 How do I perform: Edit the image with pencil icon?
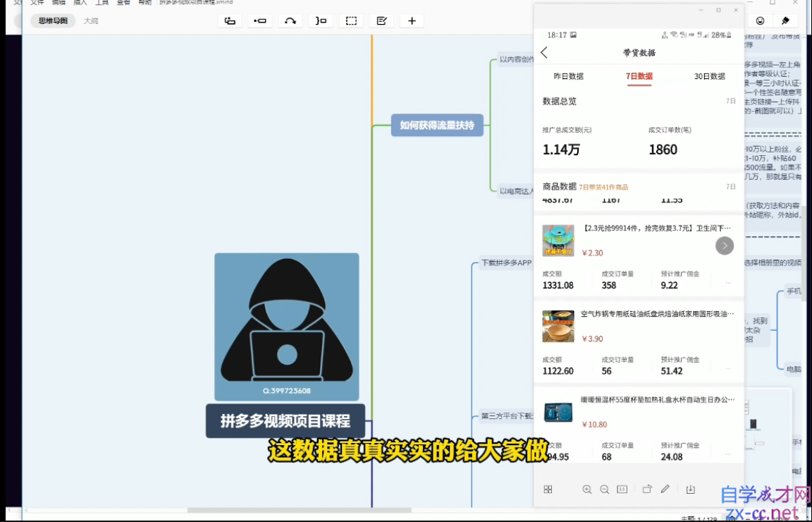tap(665, 489)
